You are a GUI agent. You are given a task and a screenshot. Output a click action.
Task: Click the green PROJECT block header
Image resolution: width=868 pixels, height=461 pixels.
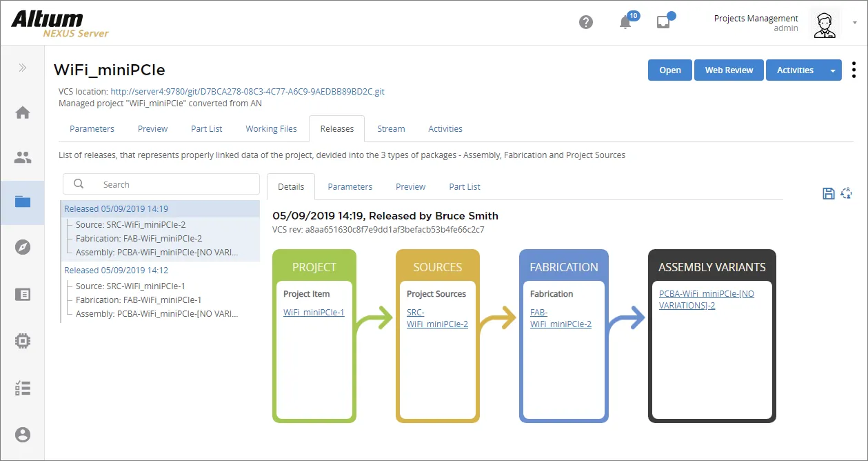[314, 267]
